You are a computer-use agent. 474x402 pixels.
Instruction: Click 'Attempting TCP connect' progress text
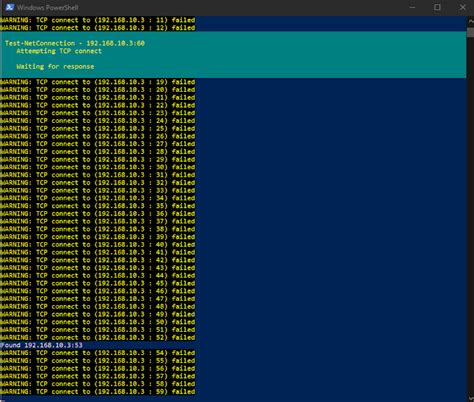[59, 51]
